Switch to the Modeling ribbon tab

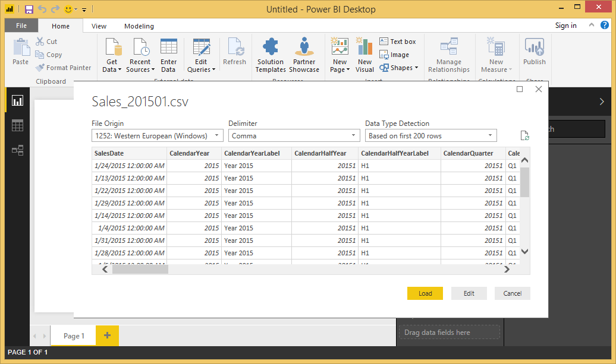click(x=139, y=26)
